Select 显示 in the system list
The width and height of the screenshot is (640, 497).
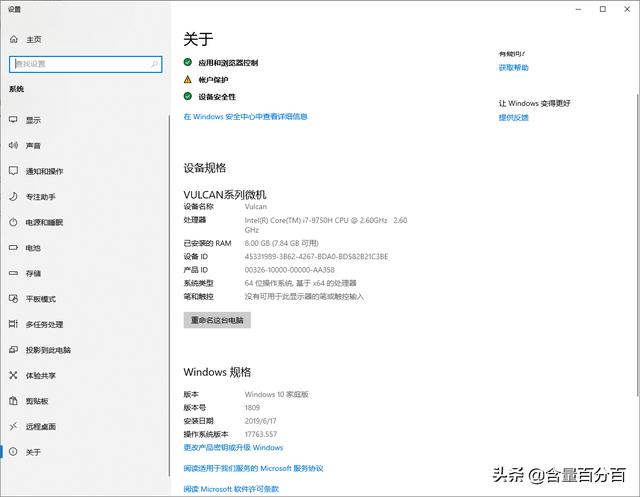(33, 120)
